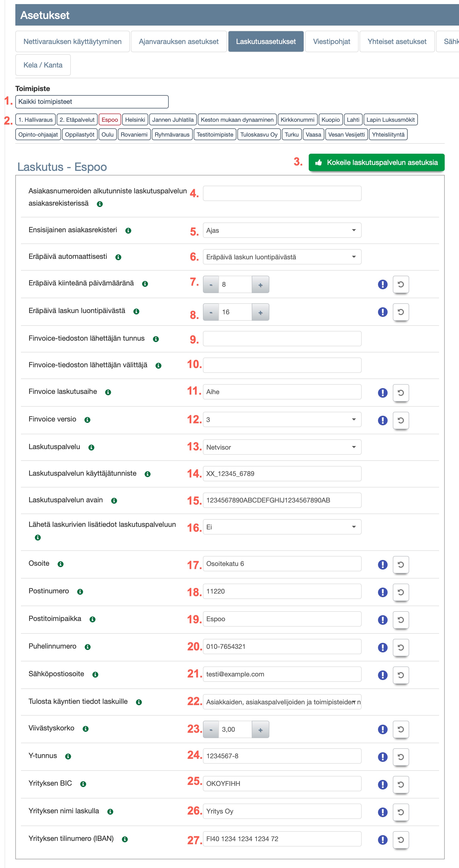The image size is (459, 868).
Task: Click info icon next to Ensisijainen asiakasrekisteri
Action: tap(128, 231)
